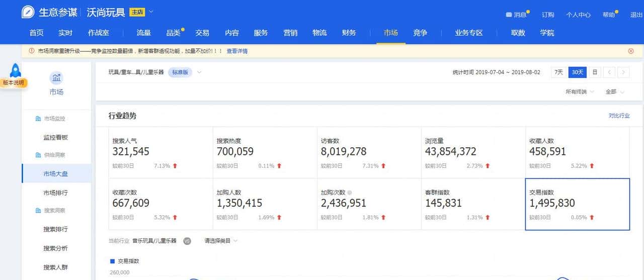
Task: Click the blue 交易指数 legend square
Action: (x=112, y=261)
